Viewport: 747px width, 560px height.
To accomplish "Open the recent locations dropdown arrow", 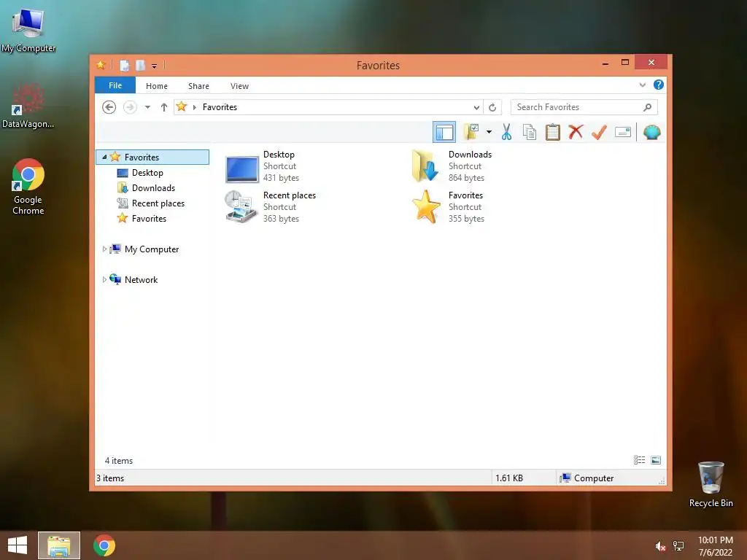I will point(147,107).
